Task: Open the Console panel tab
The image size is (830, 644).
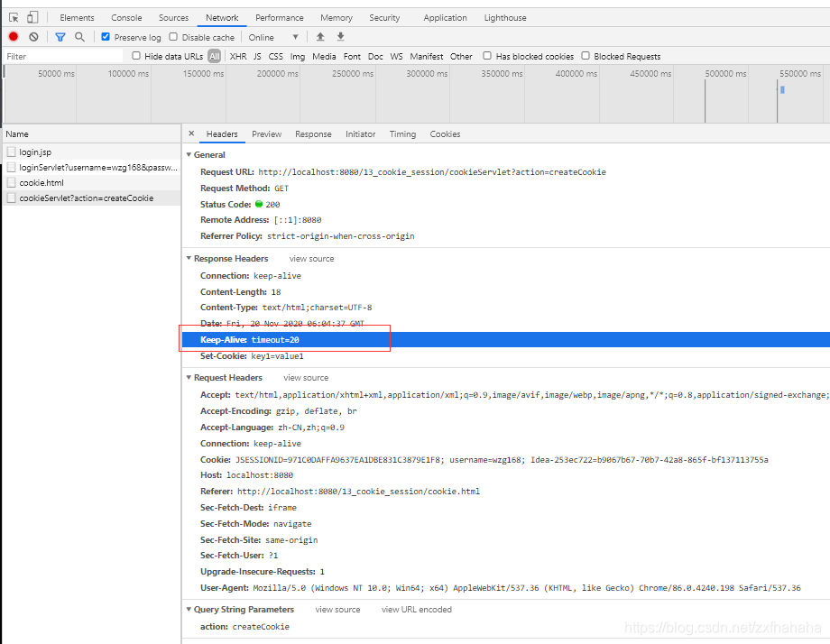Action: click(x=126, y=17)
